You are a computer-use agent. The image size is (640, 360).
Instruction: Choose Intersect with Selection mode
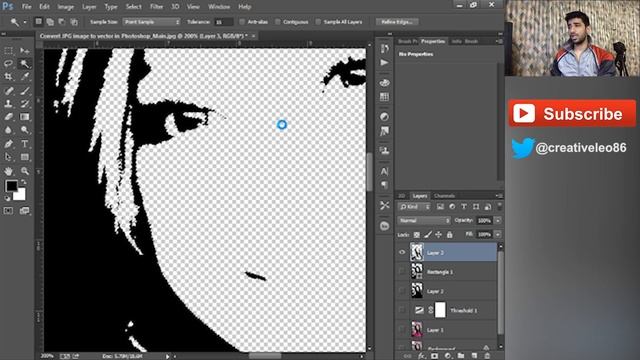74,22
